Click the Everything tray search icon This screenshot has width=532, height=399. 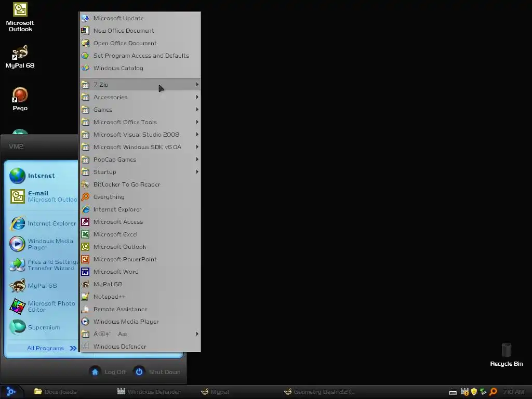(x=494, y=392)
